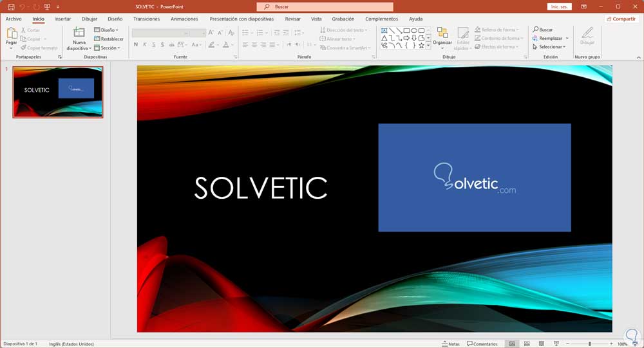The width and height of the screenshot is (644, 348).
Task: Open the Ayuda tab
Action: tap(415, 19)
